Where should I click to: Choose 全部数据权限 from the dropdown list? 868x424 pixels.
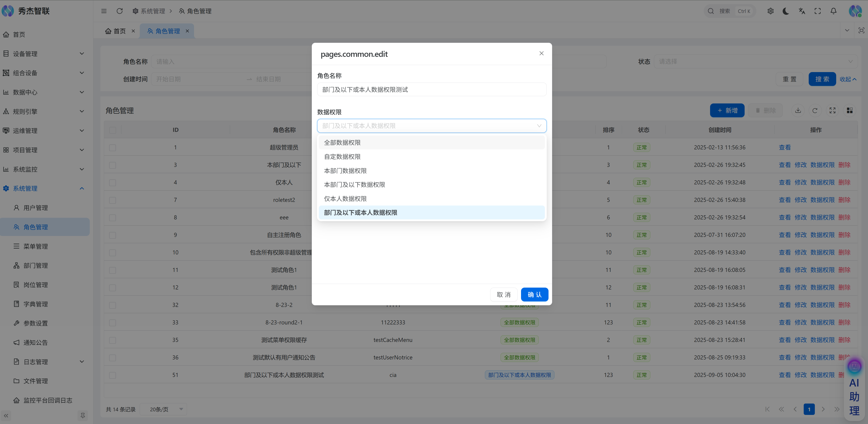pyautogui.click(x=342, y=143)
